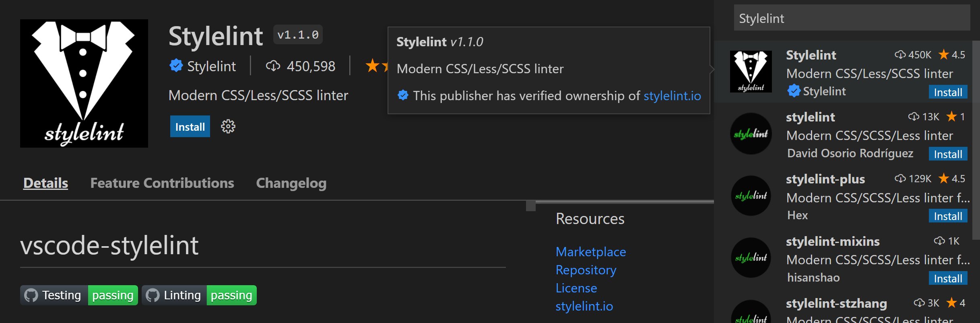Click the star icon beside rating 1
Screen dimensions: 980x323
pos(951,116)
